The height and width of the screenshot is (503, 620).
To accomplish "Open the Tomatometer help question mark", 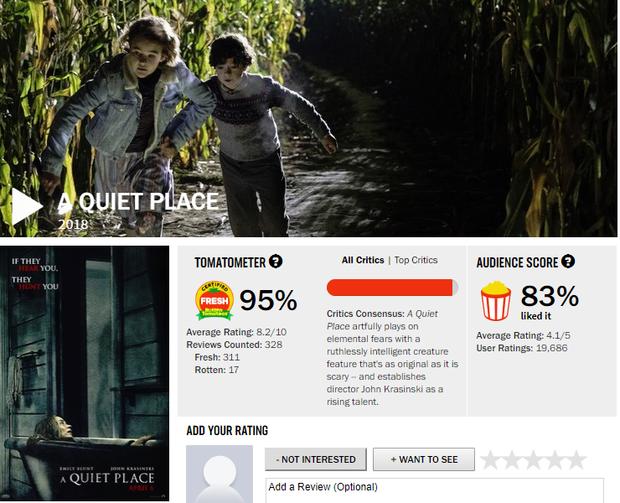I will click(x=276, y=261).
